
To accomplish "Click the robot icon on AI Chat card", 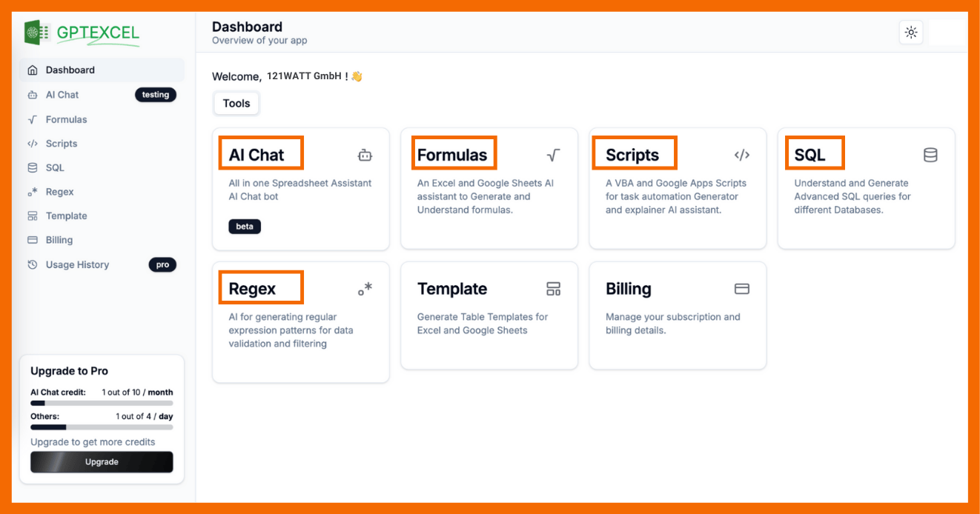I will point(365,155).
